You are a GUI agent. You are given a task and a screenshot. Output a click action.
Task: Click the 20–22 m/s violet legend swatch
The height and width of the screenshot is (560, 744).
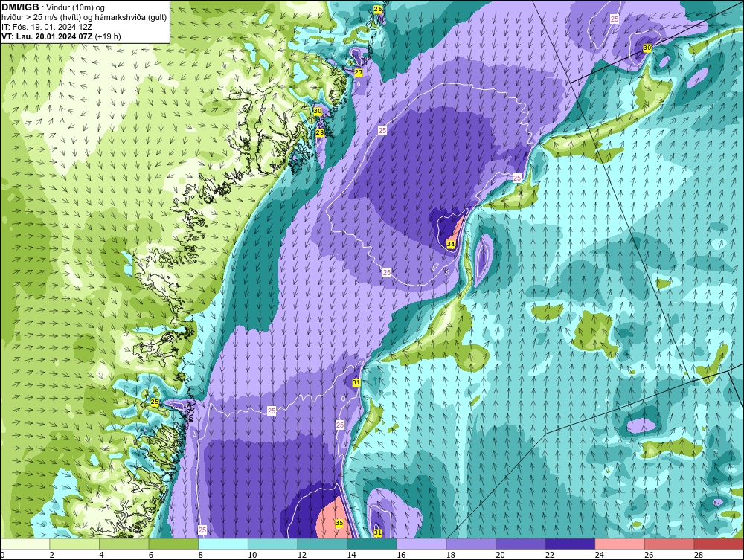521,544
